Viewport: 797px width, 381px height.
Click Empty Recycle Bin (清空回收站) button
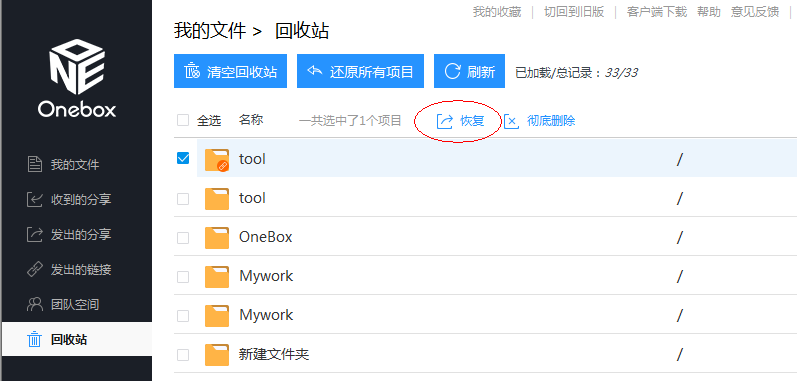[x=230, y=71]
